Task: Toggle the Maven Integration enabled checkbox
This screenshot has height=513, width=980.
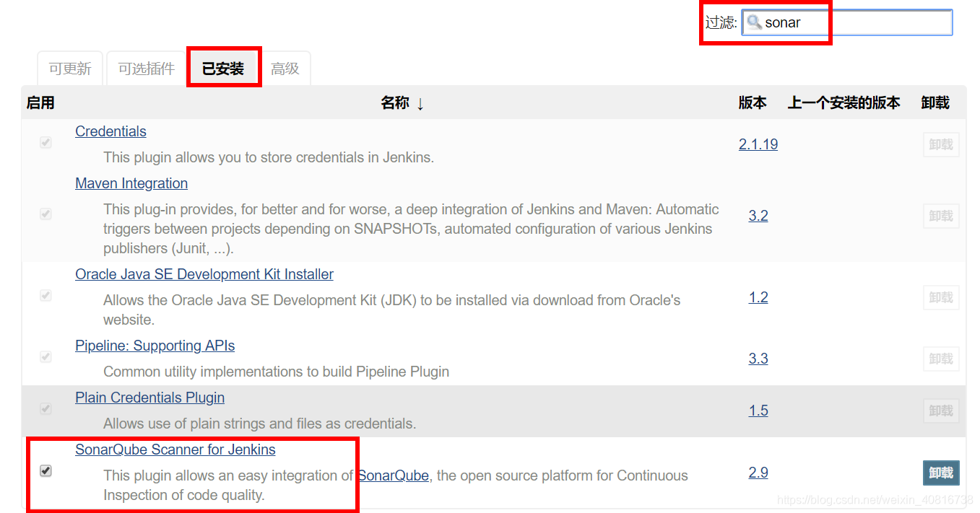Action: point(45,214)
